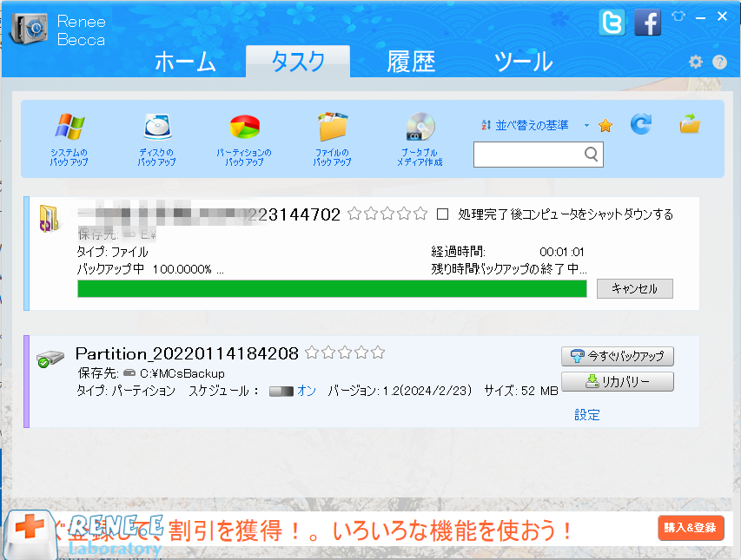
Task: Expand the sort criteria dropdown arrow
Action: [x=586, y=126]
